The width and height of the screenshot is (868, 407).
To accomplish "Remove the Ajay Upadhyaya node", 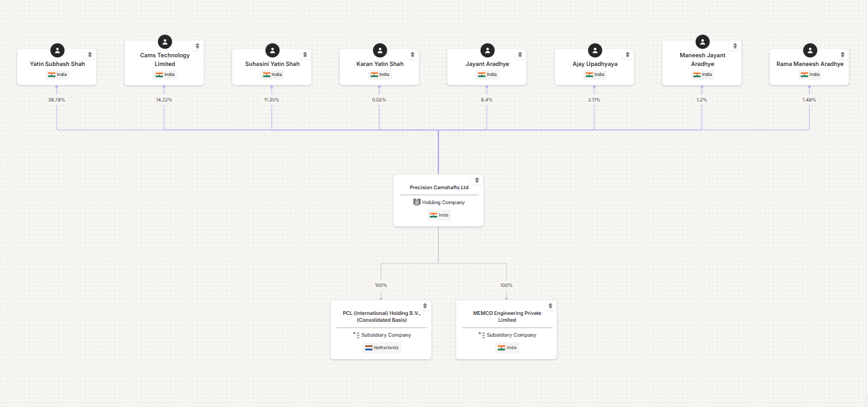I will click(x=627, y=55).
